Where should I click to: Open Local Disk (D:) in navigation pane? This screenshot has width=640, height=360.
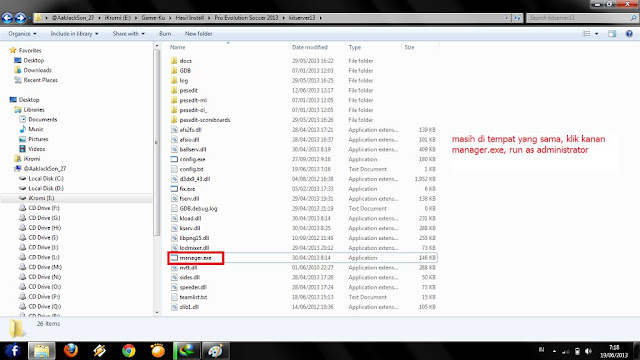pos(46,188)
